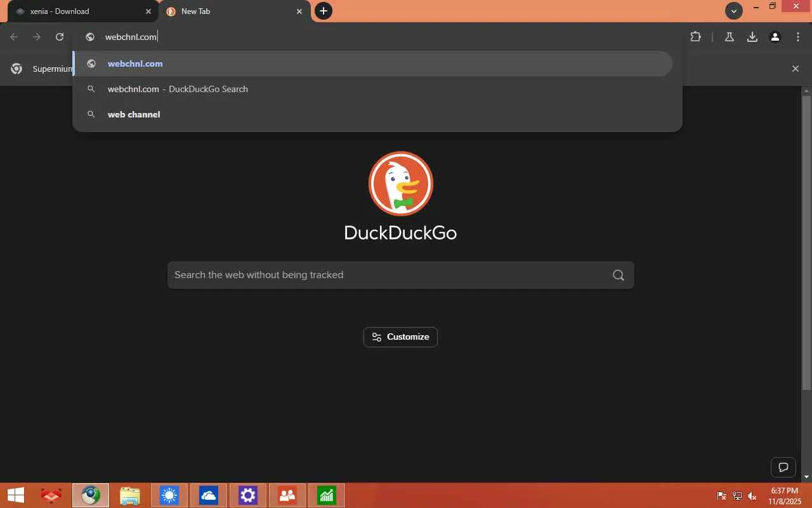
Task: Click the Supermium logo in the infobar
Action: pos(16,69)
